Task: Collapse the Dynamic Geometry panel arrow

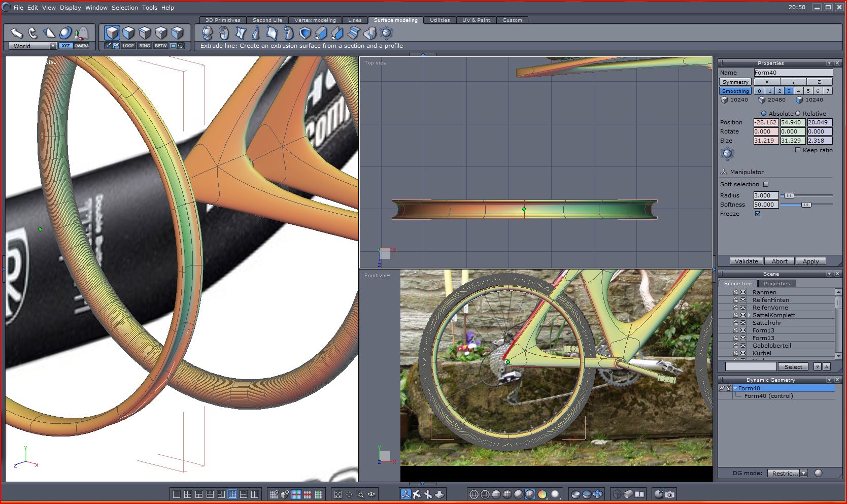Action: tap(829, 380)
